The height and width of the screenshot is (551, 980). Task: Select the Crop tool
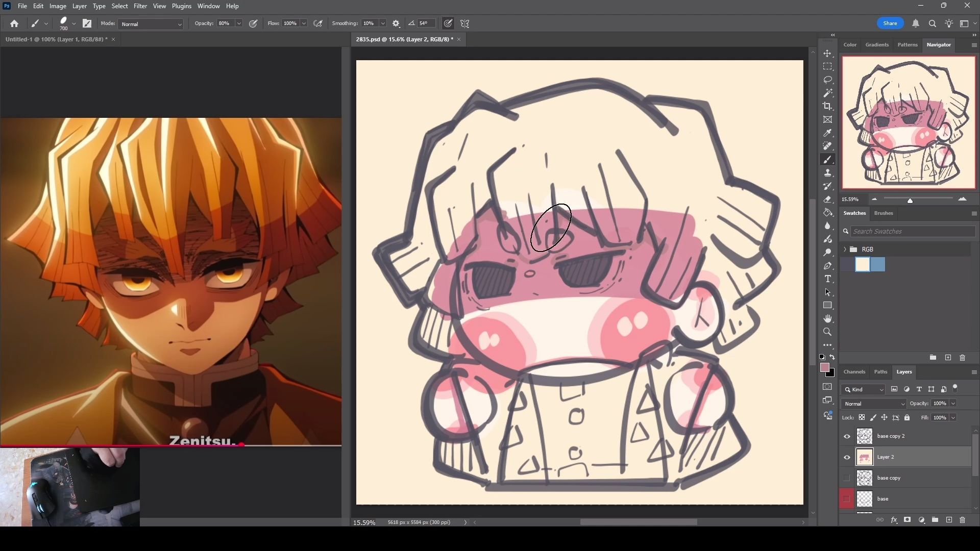pos(827,106)
